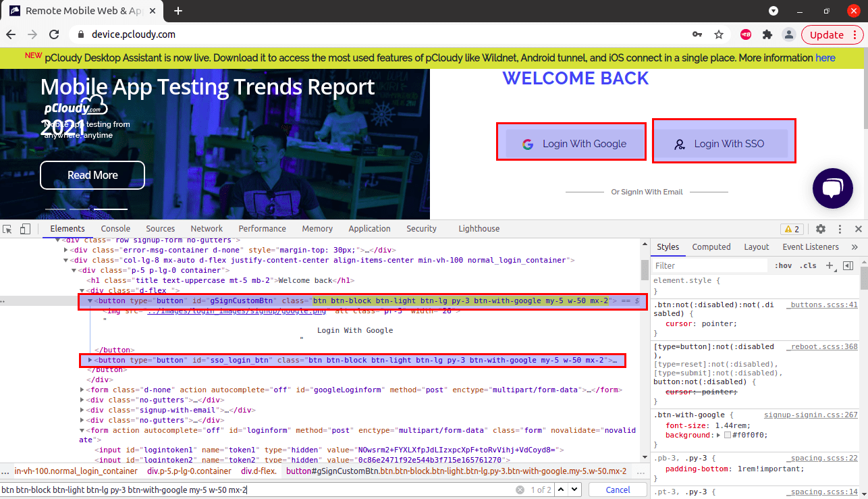Open the Chrome extensions puzzle icon
This screenshot has width=868, height=499.
click(767, 35)
